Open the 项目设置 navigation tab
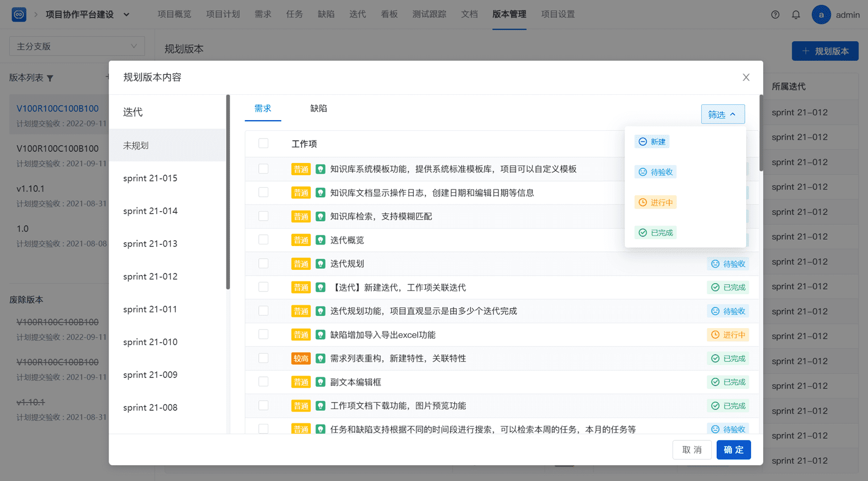 [558, 14]
